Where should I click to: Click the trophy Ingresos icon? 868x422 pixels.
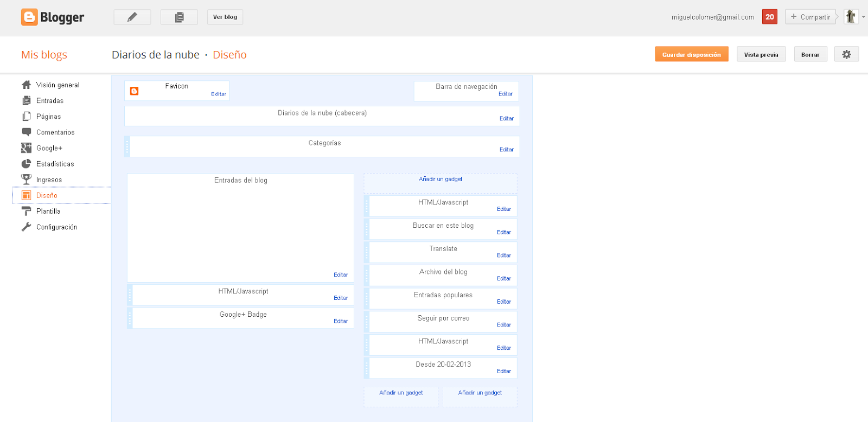pyautogui.click(x=26, y=180)
